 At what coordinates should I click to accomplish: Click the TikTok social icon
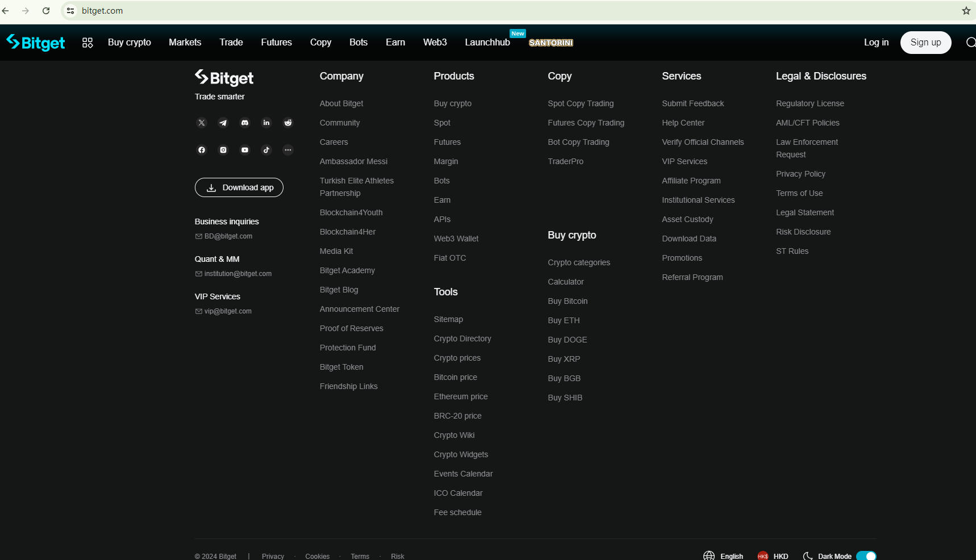point(266,150)
